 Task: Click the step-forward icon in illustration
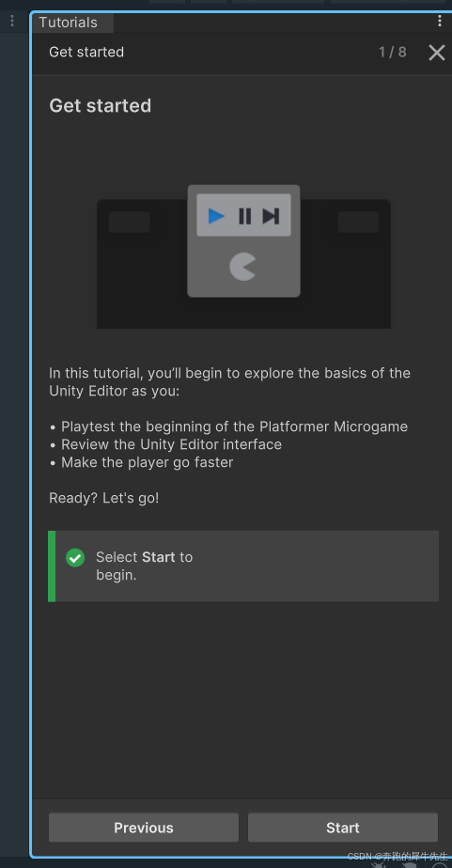271,216
